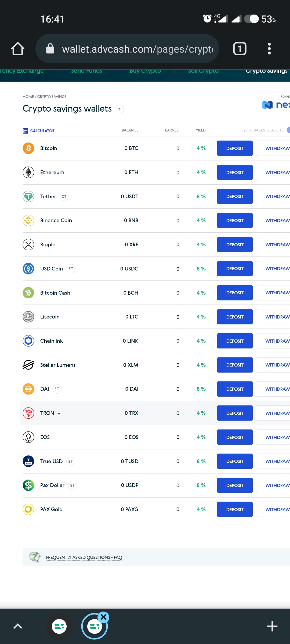Viewport: 290px width, 644px height.
Task: Expand the TRON dropdown arrow
Action: click(x=59, y=414)
